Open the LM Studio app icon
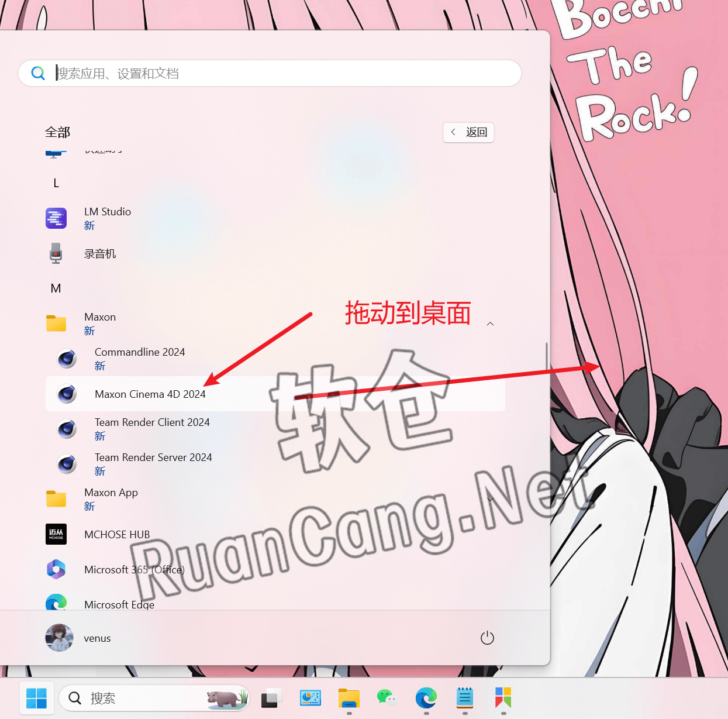The image size is (728, 719). (56, 218)
